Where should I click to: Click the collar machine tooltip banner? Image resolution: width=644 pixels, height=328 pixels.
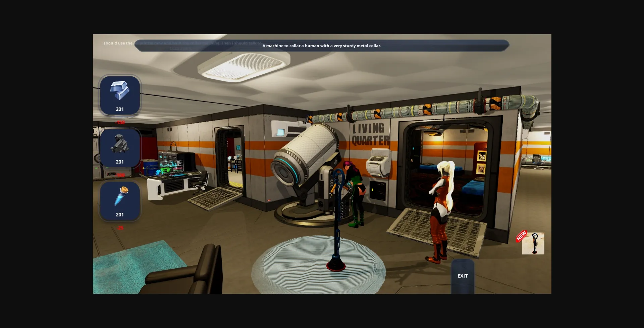[x=322, y=46]
